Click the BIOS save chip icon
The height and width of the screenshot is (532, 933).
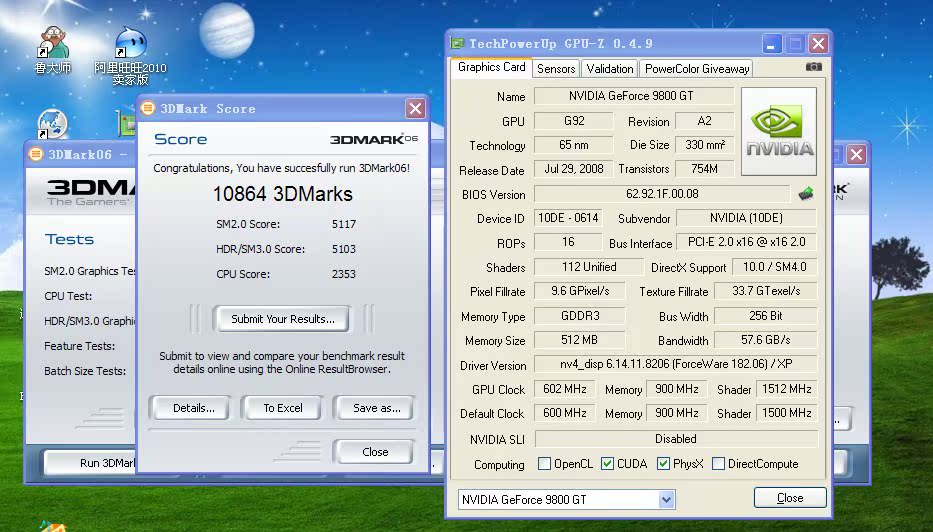805,193
